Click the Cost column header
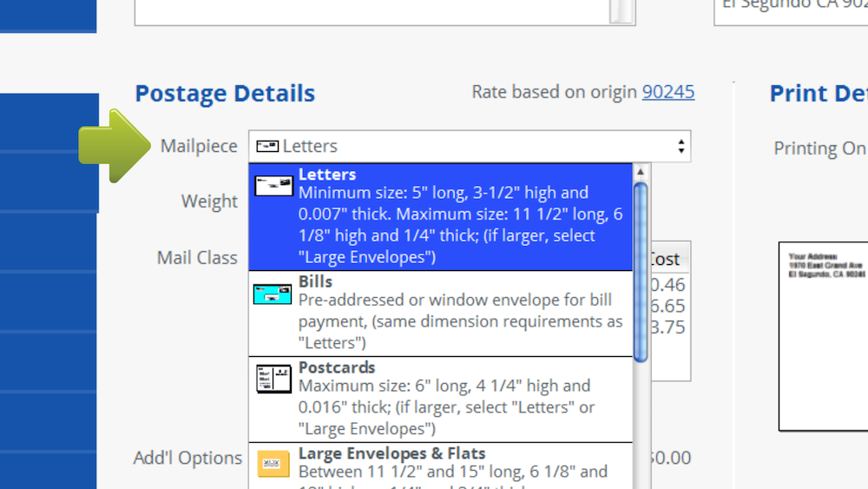 point(664,259)
